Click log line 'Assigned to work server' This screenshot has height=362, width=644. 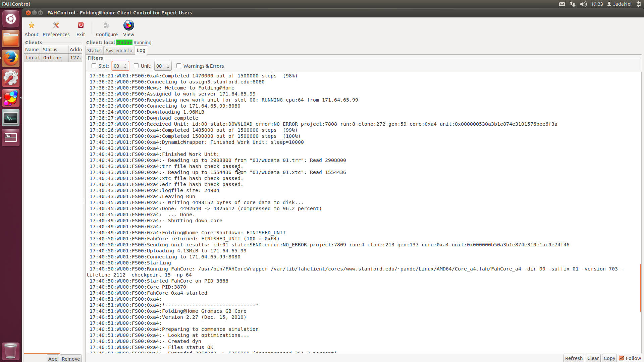click(x=172, y=94)
